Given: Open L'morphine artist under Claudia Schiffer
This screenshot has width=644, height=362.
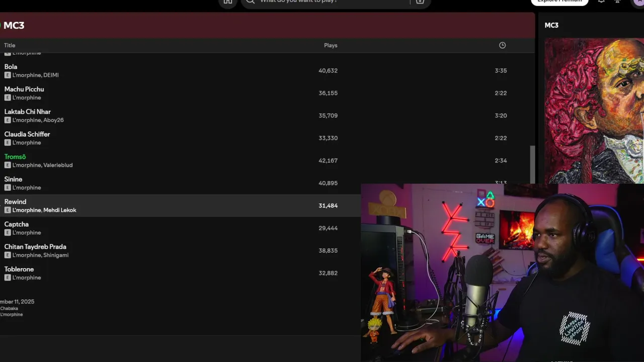Looking at the screenshot, I should (27, 143).
